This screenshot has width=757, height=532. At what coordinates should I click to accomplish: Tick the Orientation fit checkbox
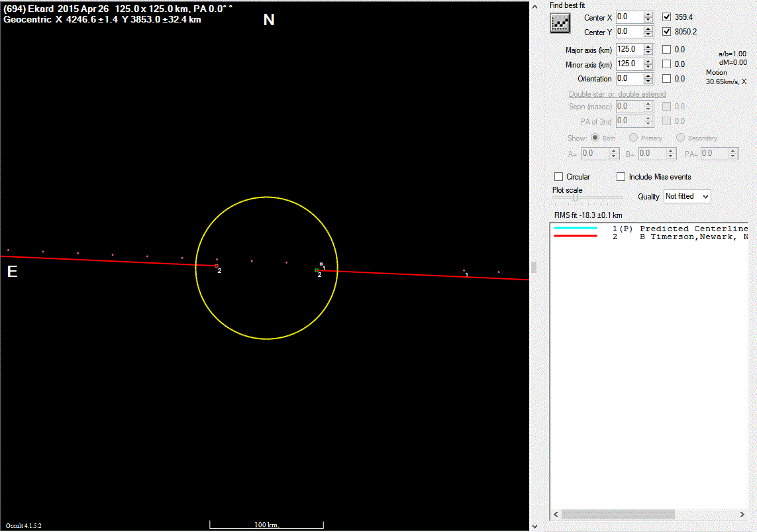[x=667, y=79]
